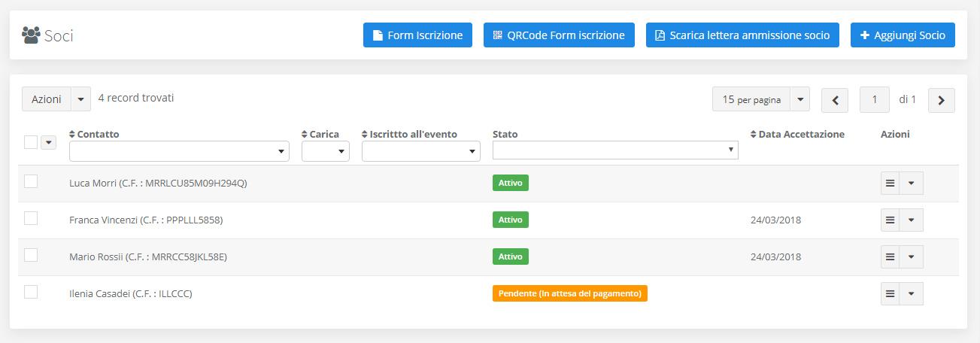The height and width of the screenshot is (343, 980).
Task: Expand row action caret for Franca Vincenzi
Action: pos(911,220)
